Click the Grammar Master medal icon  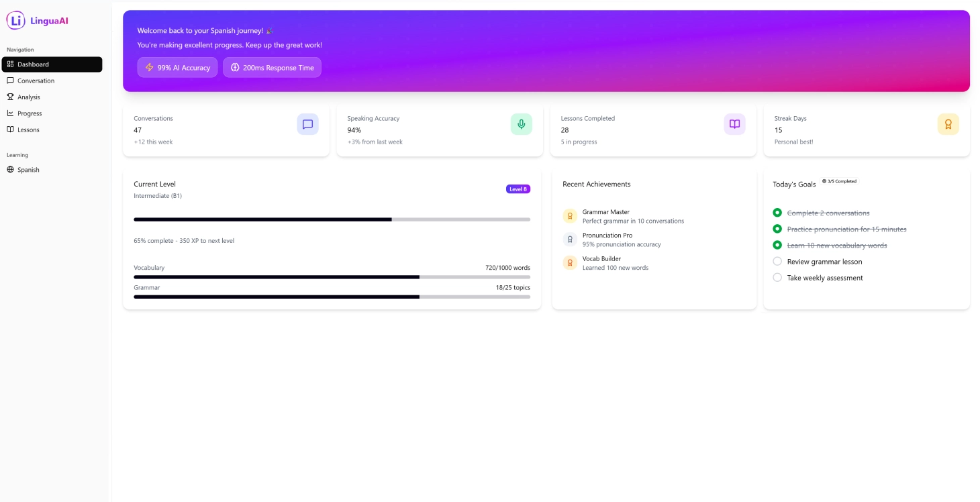tap(570, 215)
